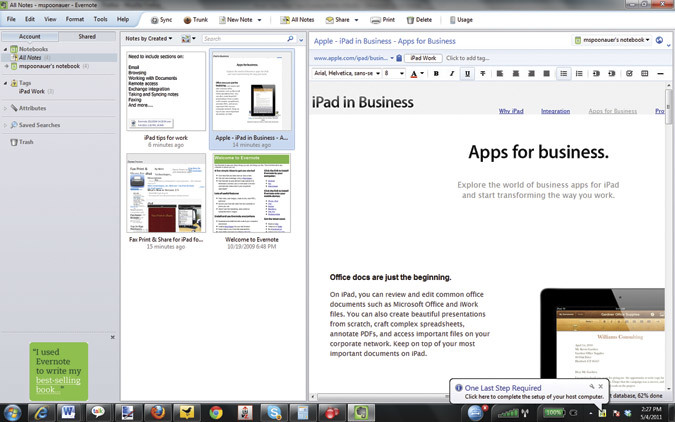Open the View menu
Image resolution: width=675 pixels, height=422 pixels.
point(50,19)
